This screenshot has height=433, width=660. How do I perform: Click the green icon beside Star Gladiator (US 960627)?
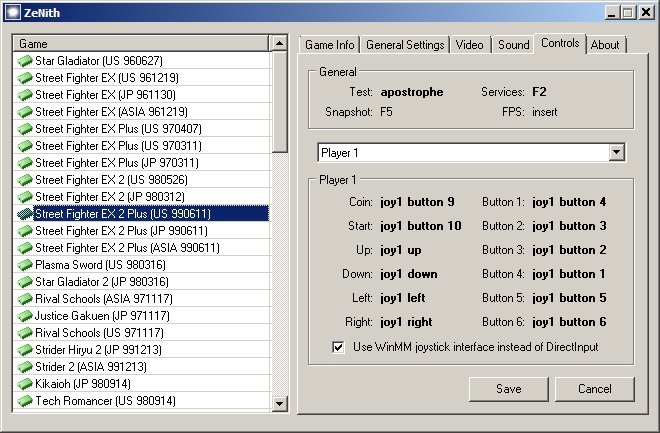[25, 61]
